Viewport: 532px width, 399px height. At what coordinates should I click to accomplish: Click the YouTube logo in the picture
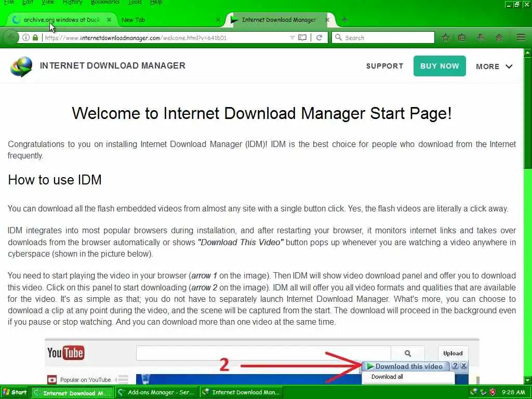click(x=66, y=353)
